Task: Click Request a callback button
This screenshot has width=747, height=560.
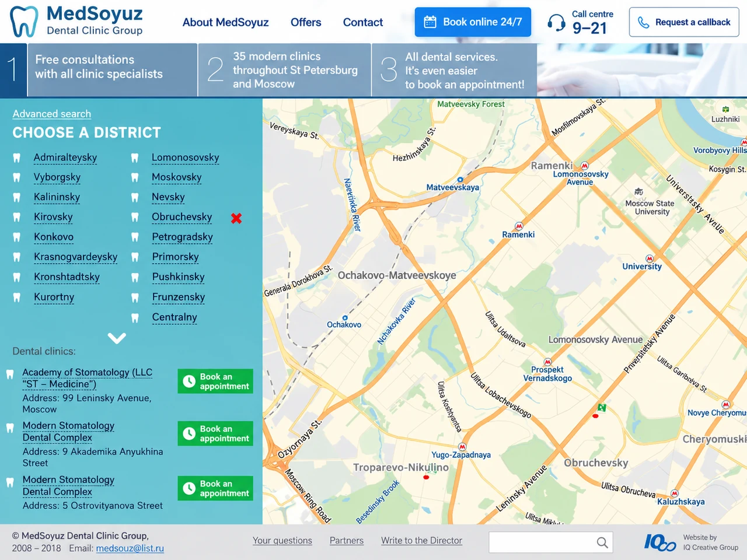Action: point(684,22)
